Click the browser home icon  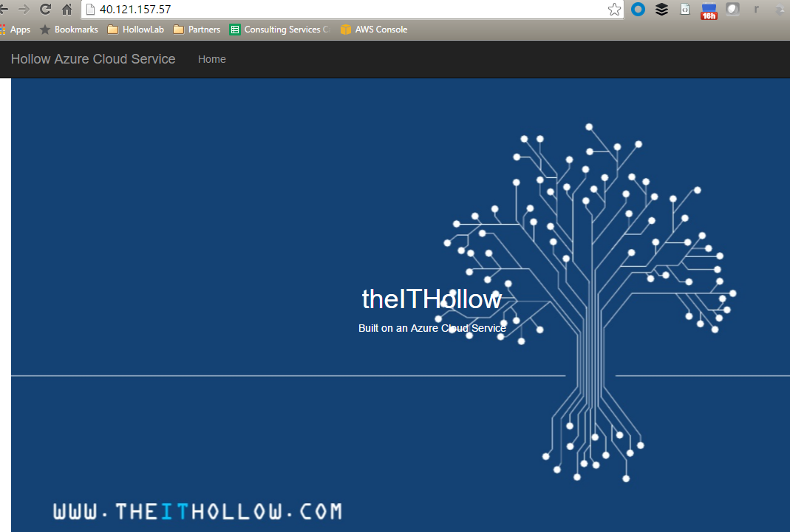tap(67, 9)
